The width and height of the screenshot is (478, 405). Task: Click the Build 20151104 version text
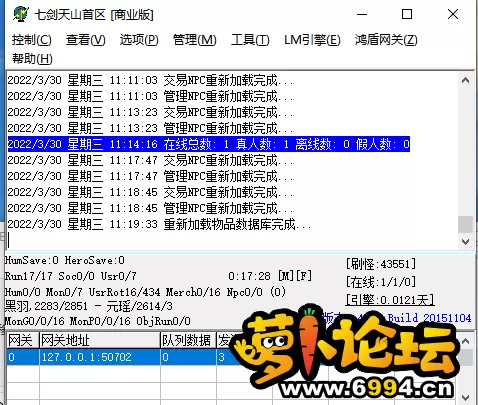click(x=429, y=318)
